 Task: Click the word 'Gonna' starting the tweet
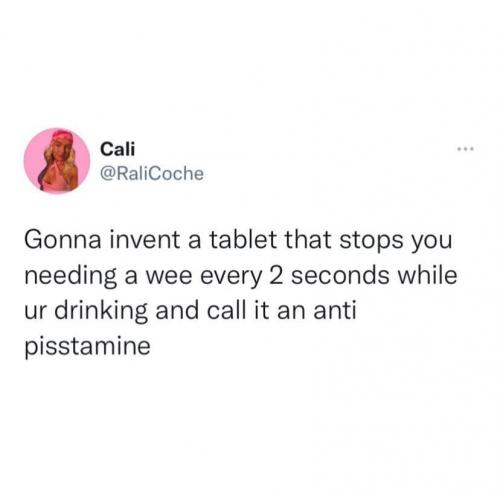pyautogui.click(x=63, y=240)
